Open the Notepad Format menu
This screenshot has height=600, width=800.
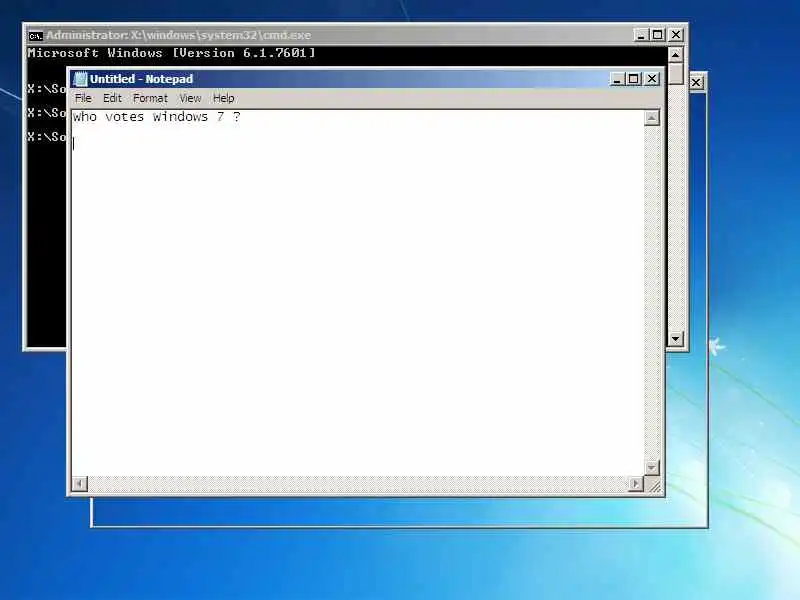click(151, 98)
